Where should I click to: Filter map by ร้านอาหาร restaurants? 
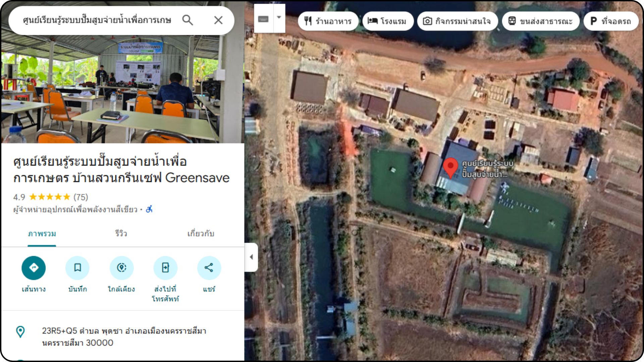point(328,21)
